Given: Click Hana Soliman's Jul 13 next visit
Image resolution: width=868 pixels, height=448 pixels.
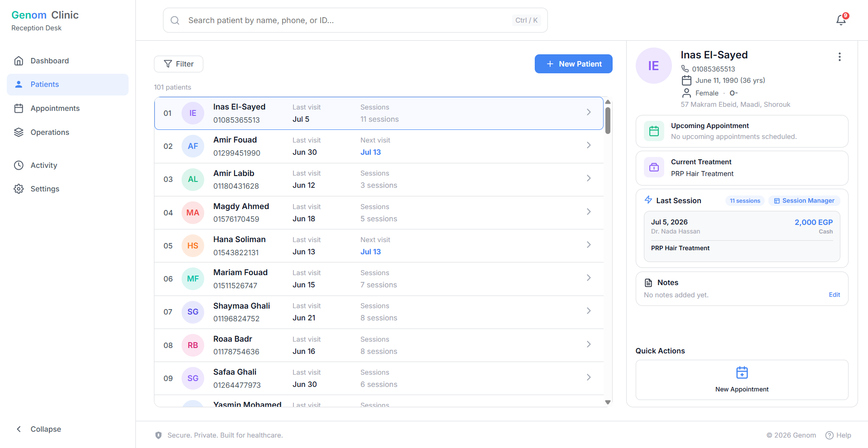Looking at the screenshot, I should (371, 252).
